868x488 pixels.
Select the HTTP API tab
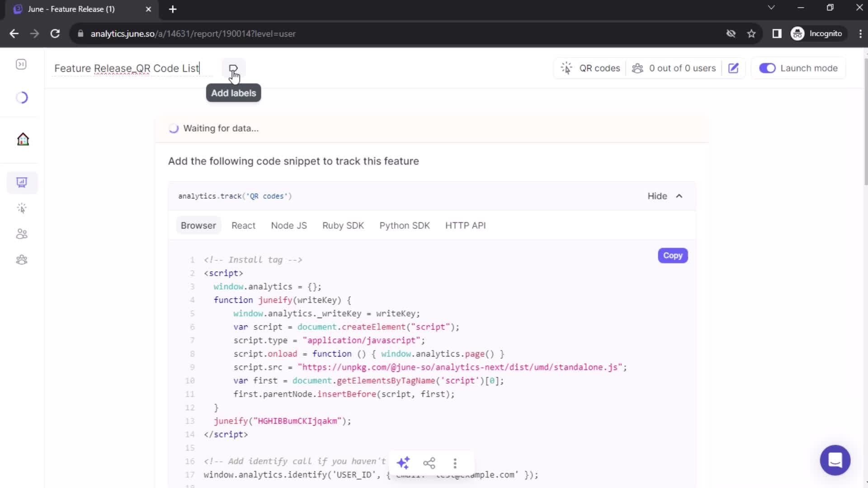(465, 225)
